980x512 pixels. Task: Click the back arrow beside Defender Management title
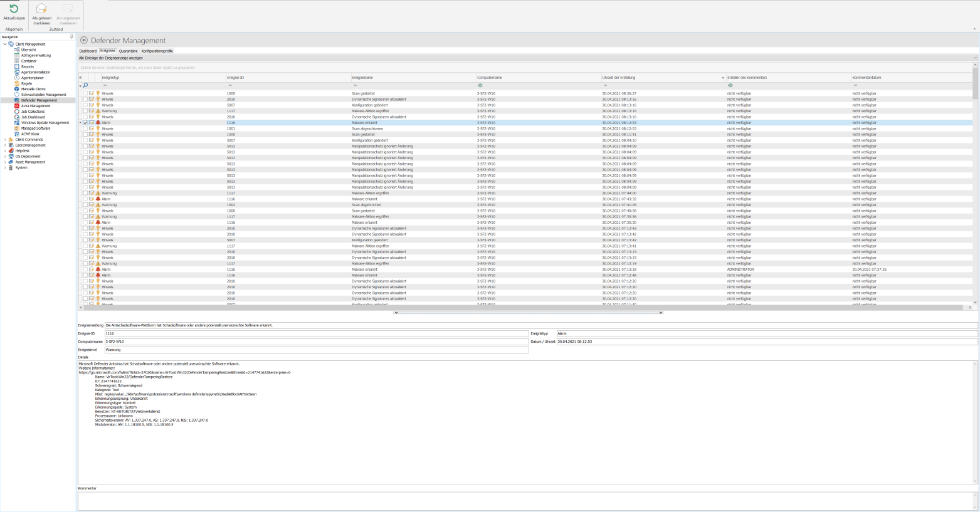tap(84, 40)
